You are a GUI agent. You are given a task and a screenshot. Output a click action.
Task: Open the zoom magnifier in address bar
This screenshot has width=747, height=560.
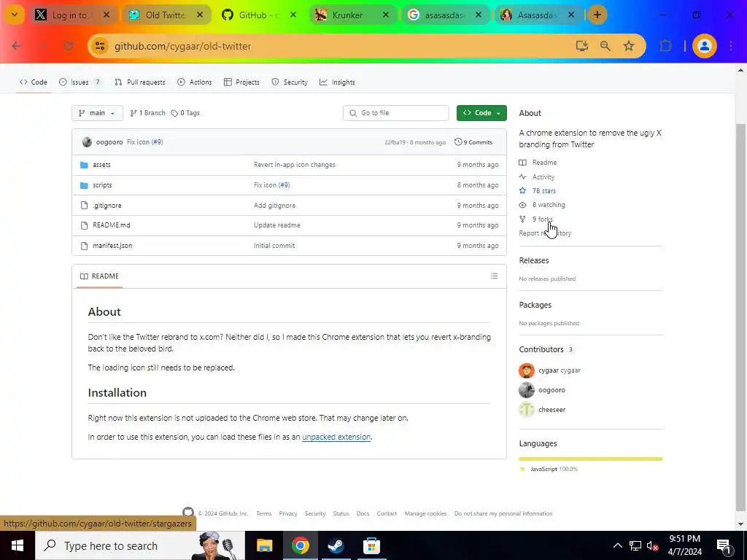pos(605,46)
